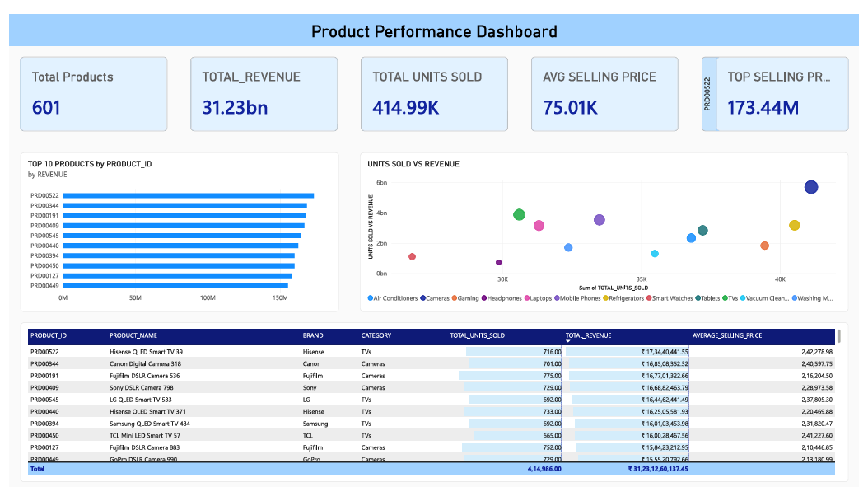
Task: Click the cyan Vacuum Cleaners bubble
Action: [x=655, y=254]
